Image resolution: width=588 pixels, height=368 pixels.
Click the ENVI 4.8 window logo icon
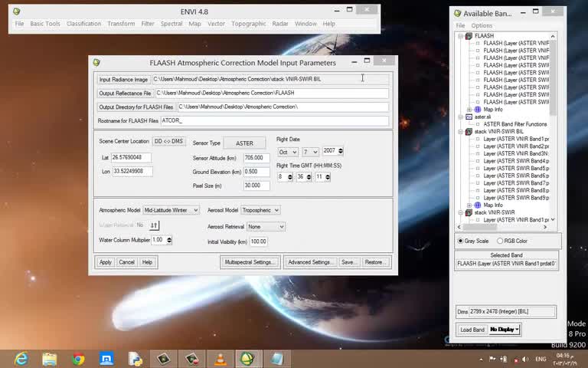16,11
